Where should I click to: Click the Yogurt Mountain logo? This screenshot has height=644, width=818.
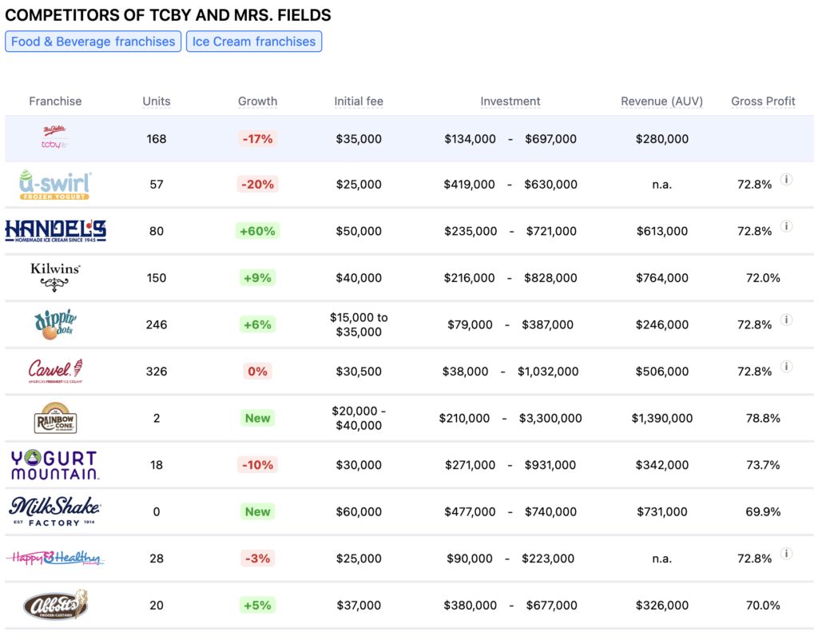(55, 465)
